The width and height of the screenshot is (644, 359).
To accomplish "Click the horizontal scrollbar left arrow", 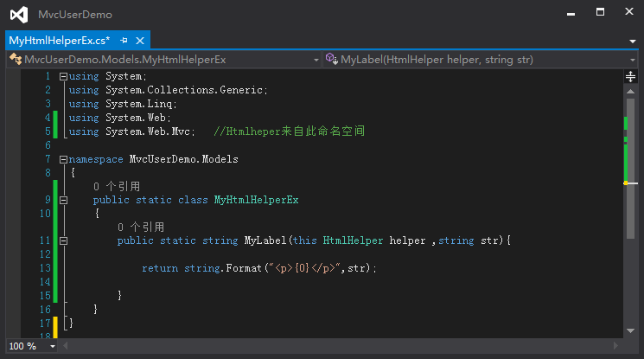I will (x=66, y=346).
